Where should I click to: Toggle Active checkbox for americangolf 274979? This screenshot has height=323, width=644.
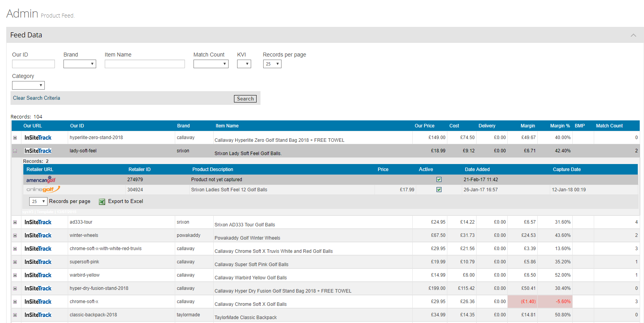[x=439, y=180]
